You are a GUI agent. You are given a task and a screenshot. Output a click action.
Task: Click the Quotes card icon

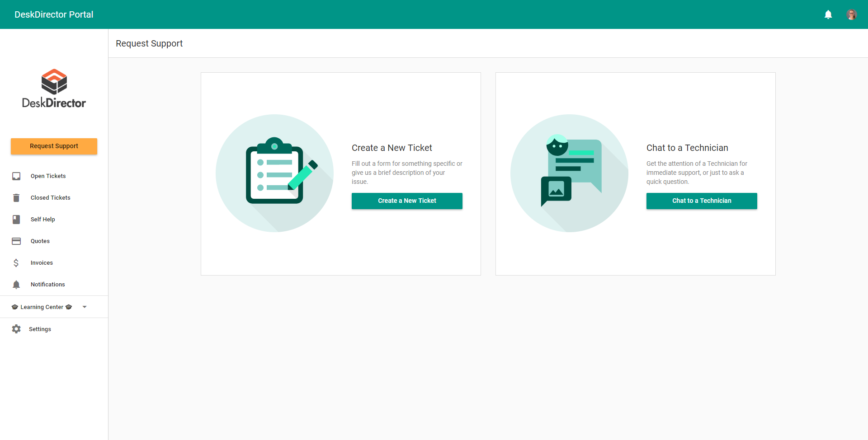(x=16, y=241)
